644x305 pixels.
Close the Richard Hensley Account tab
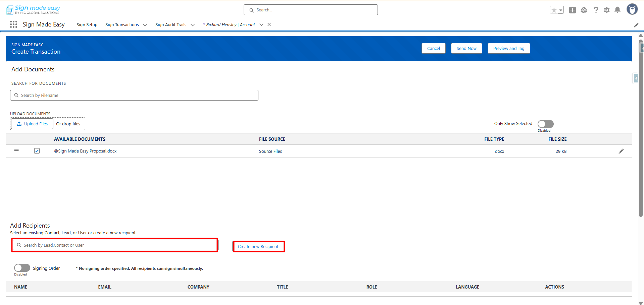269,24
